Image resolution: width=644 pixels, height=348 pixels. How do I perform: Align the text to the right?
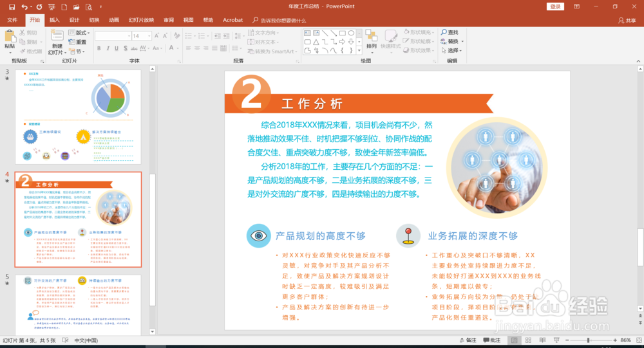click(x=206, y=48)
